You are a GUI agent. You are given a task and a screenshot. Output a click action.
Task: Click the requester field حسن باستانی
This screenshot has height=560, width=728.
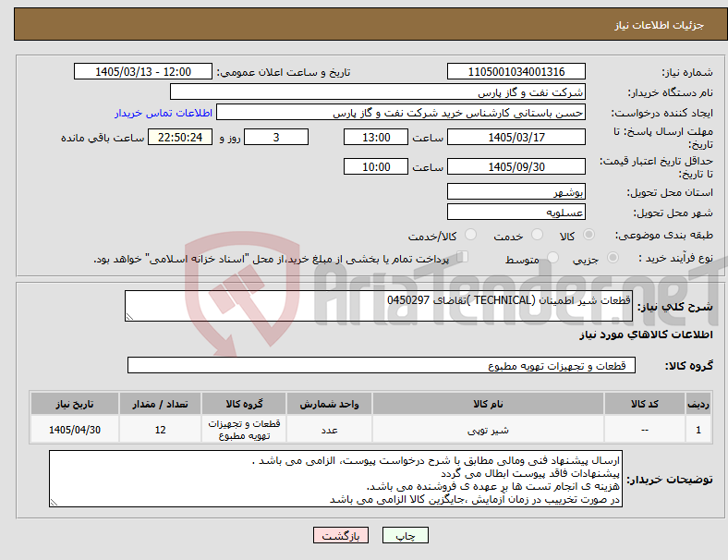point(401,113)
